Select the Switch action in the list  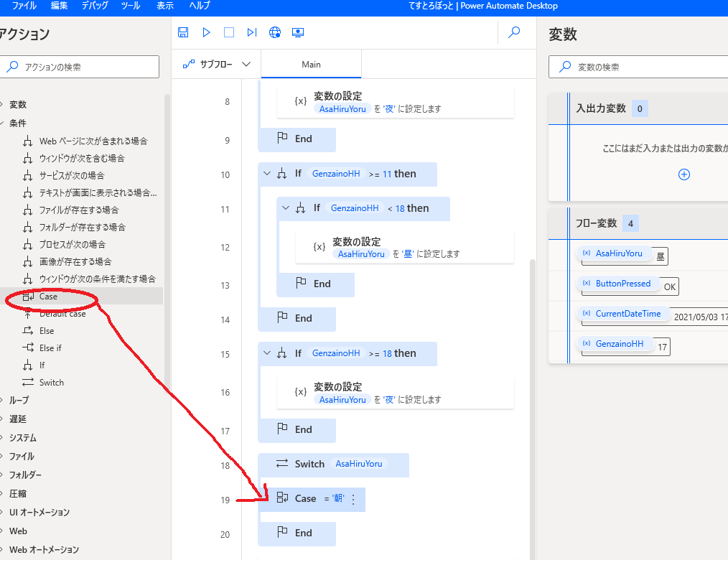(51, 383)
